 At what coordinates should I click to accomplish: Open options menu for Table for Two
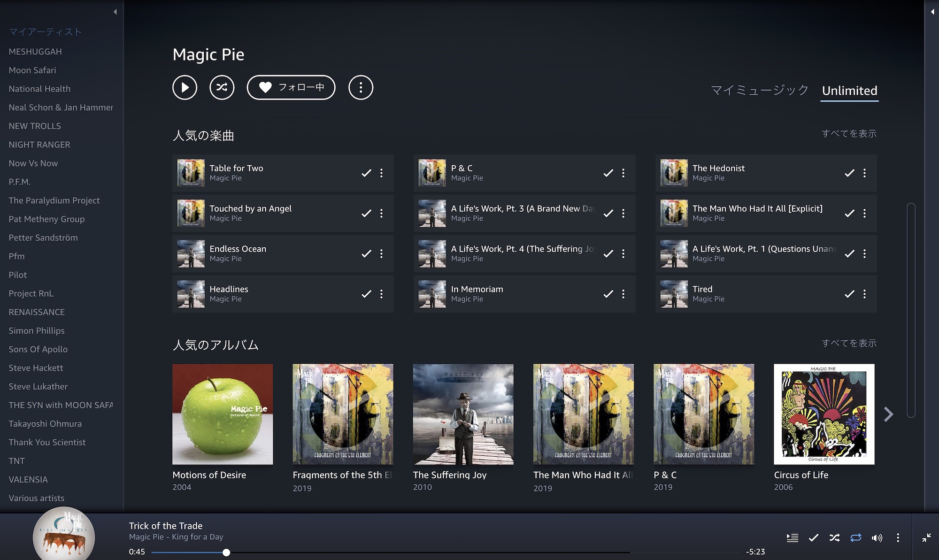pyautogui.click(x=381, y=173)
